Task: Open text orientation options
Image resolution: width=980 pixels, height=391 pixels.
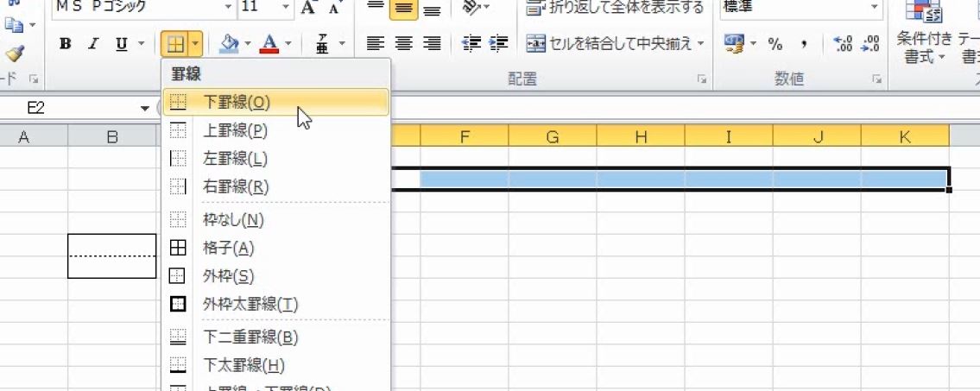Action: click(476, 7)
